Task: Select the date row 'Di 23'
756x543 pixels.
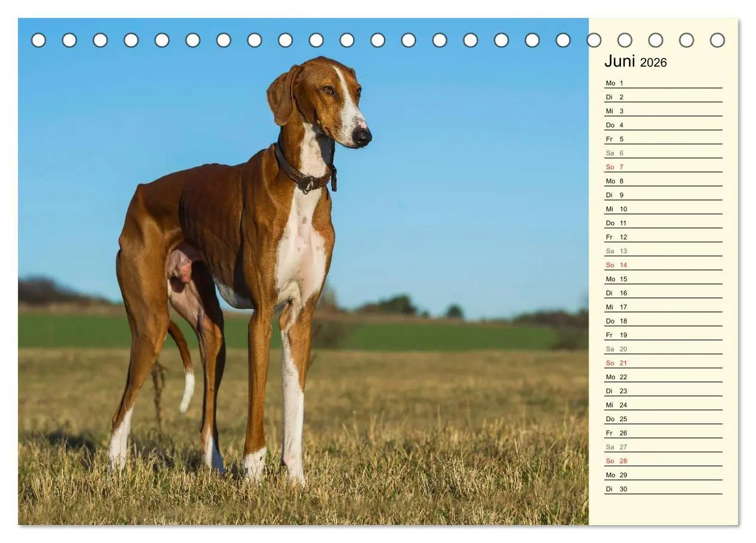Action: click(663, 391)
